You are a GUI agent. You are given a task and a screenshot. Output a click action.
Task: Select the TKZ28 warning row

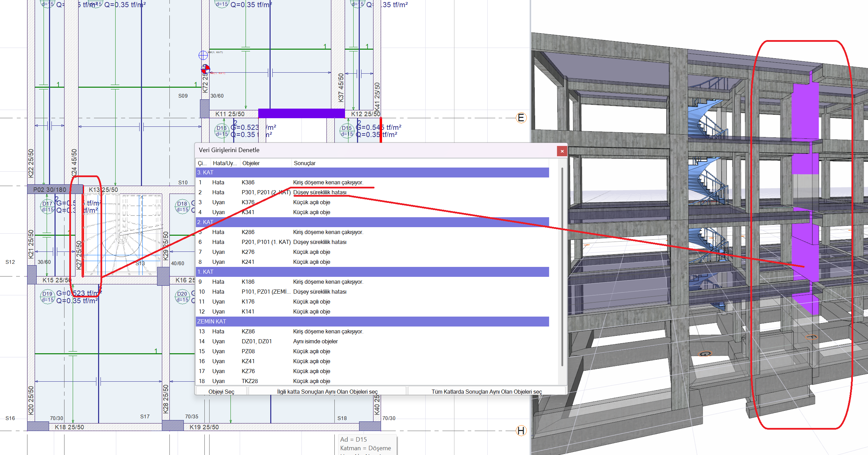tap(372, 381)
